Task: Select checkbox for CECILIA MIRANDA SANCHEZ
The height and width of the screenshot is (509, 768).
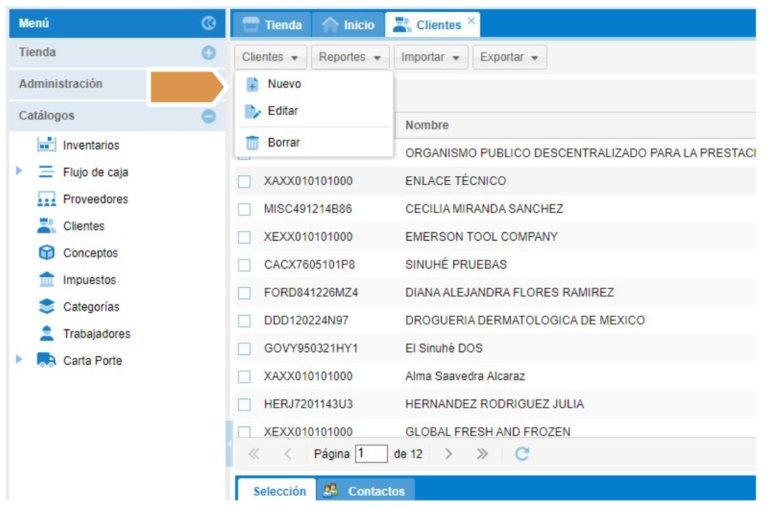Action: [244, 209]
